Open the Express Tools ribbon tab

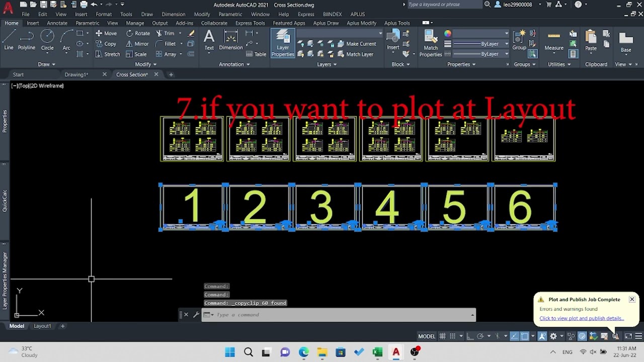point(250,23)
